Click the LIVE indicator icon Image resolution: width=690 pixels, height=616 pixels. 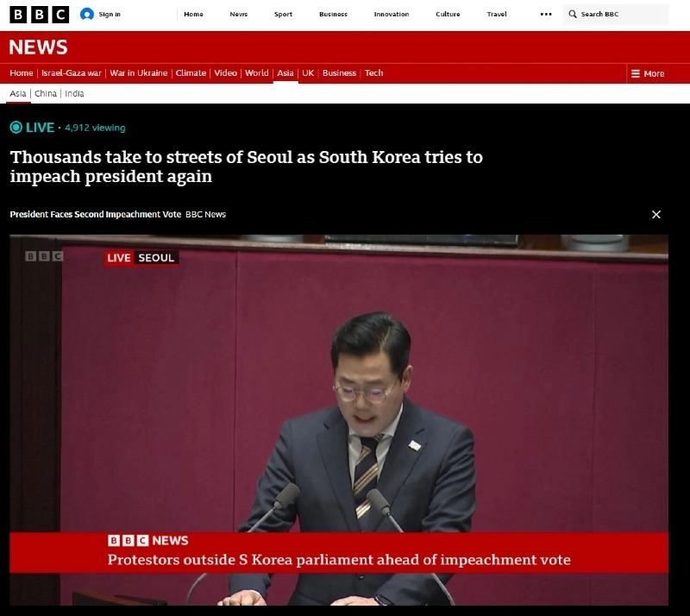click(x=16, y=128)
